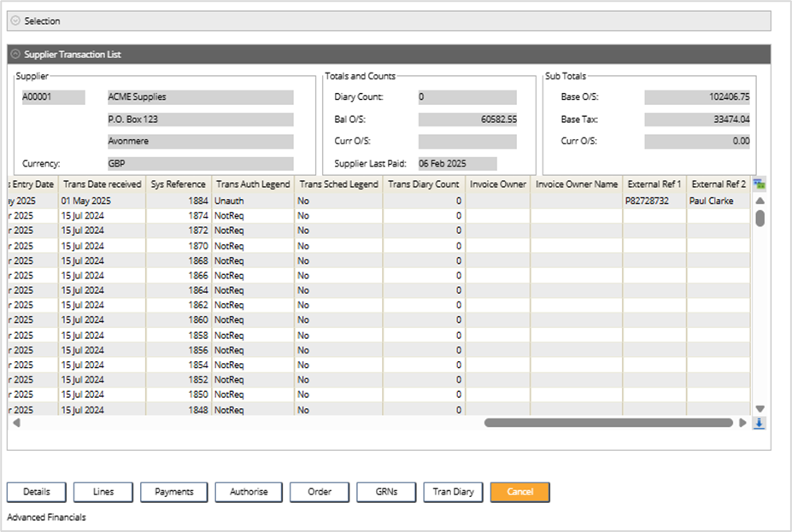This screenshot has width=792, height=532.
Task: Click the Trans Auth Legend column header
Action: point(253,184)
